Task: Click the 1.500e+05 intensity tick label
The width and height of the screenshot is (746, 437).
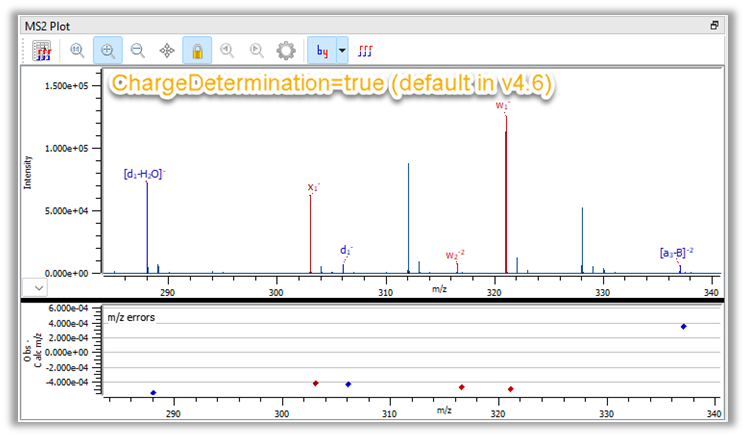Action: 67,86
